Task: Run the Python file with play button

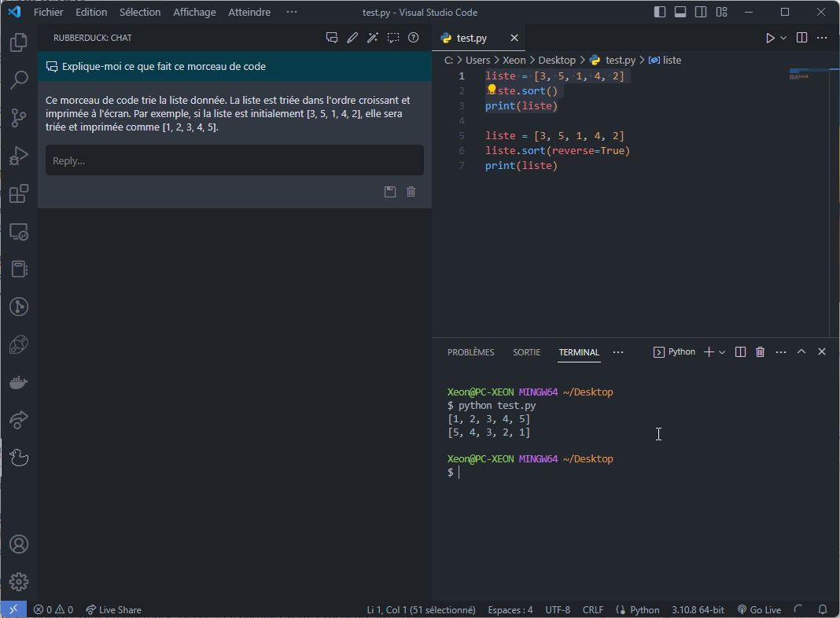Action: [x=770, y=38]
